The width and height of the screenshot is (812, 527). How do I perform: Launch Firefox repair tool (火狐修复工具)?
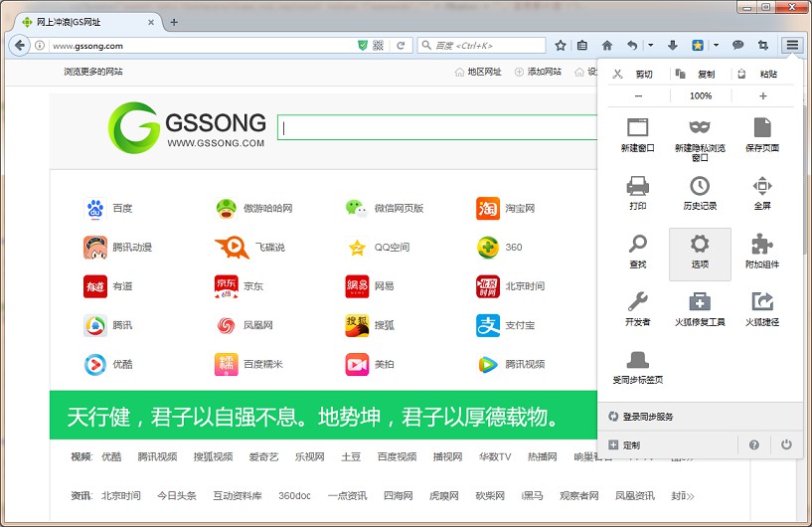tap(700, 309)
